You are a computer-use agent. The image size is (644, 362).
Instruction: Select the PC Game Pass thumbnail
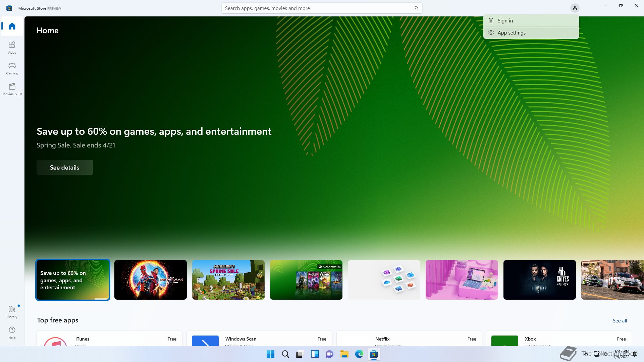click(x=306, y=280)
